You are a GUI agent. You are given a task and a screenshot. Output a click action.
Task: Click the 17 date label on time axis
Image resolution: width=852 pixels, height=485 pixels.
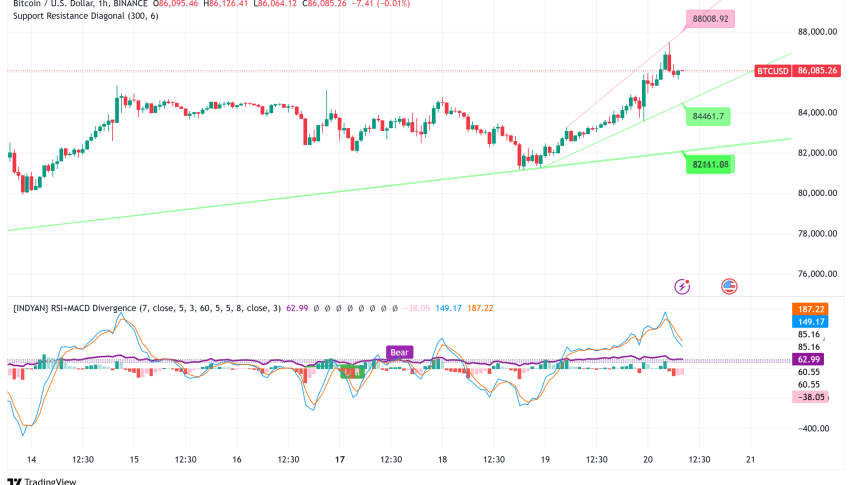pyautogui.click(x=340, y=459)
